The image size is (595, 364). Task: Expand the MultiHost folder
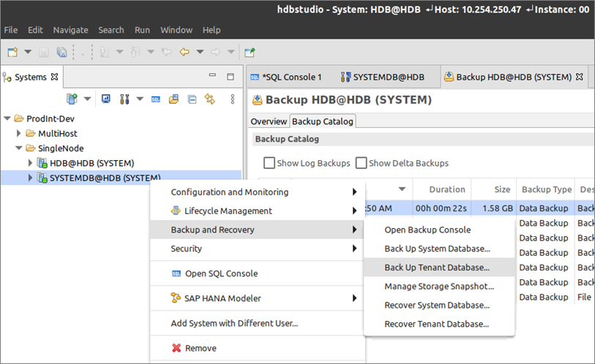18,134
